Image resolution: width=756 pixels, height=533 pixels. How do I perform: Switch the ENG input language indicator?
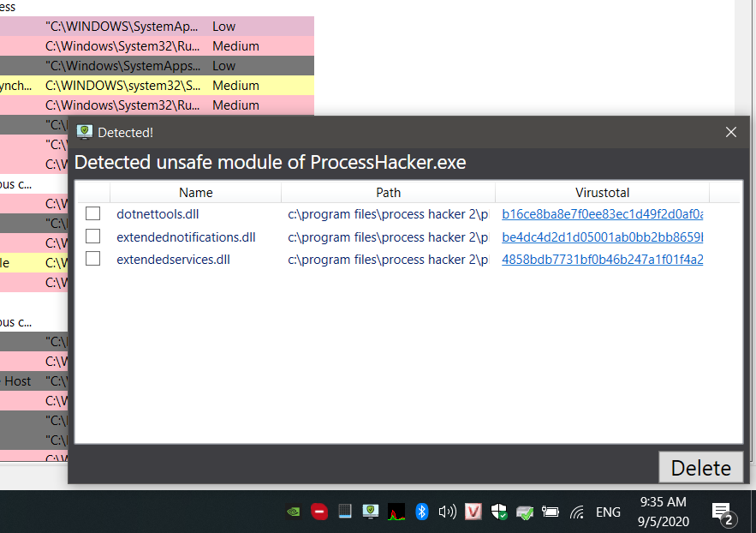tap(608, 512)
